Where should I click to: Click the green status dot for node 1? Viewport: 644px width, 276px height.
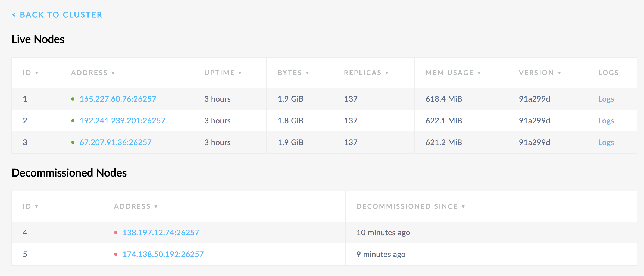pos(73,99)
